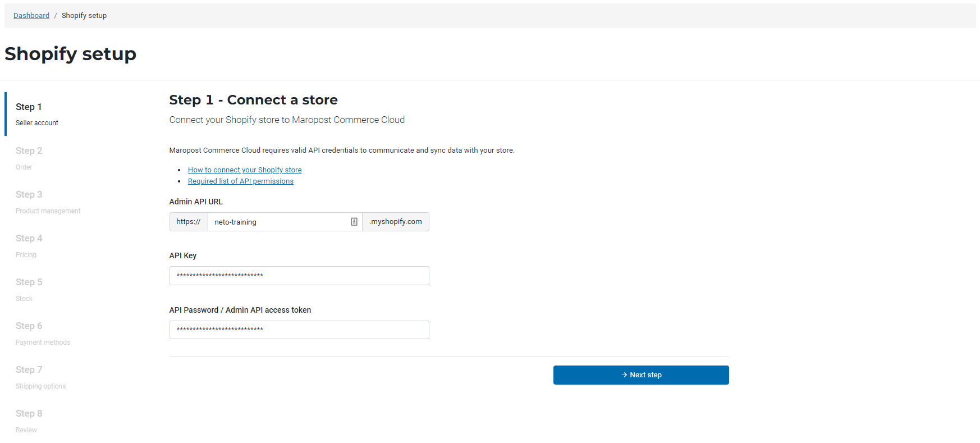Click 'Connect your Shopify store to Maropost Commerce Cloud' text
980x443 pixels.
pyautogui.click(x=287, y=120)
